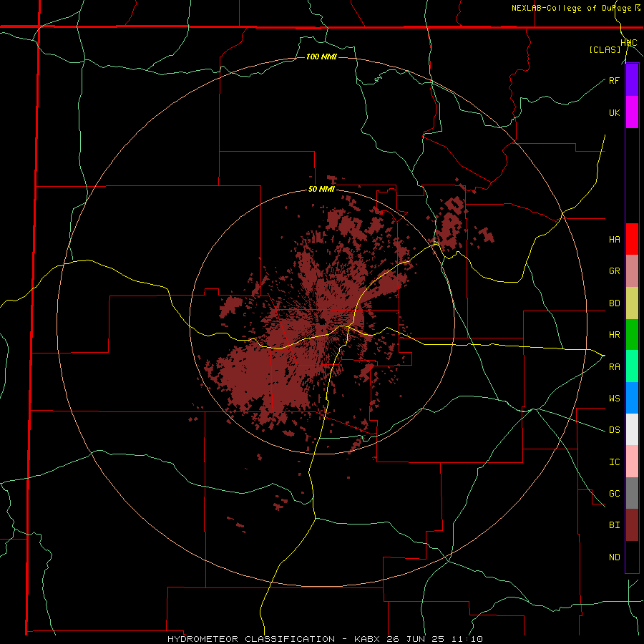Click the BD legend label

point(614,303)
